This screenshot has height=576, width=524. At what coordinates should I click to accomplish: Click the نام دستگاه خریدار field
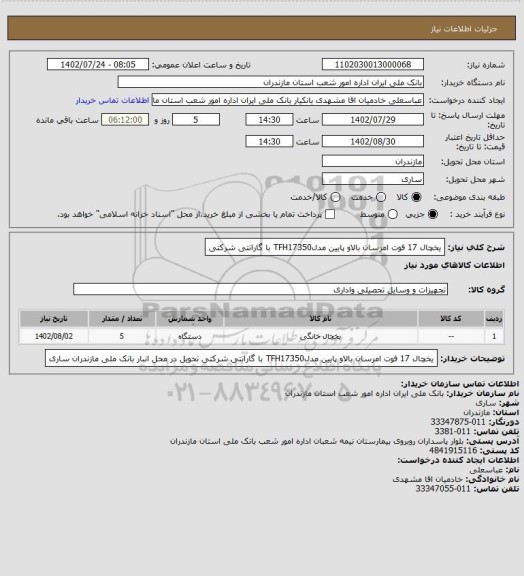[x=270, y=82]
